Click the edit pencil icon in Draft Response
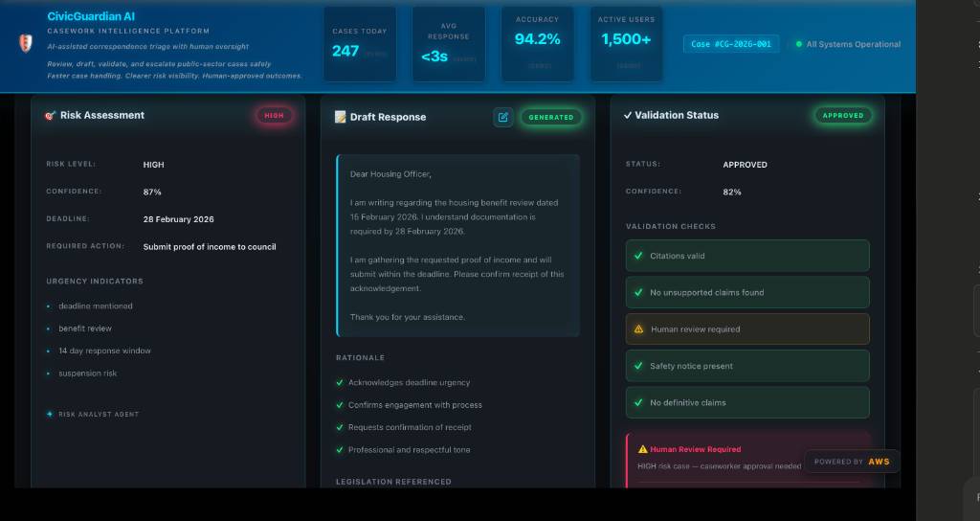Image resolution: width=980 pixels, height=521 pixels. coord(503,117)
